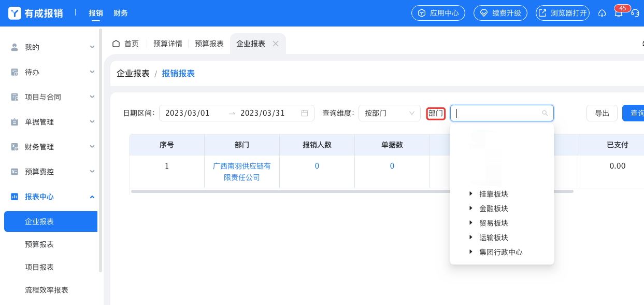The width and height of the screenshot is (644, 305).
Task: Expand 集团行政中心 department node
Action: 471,252
